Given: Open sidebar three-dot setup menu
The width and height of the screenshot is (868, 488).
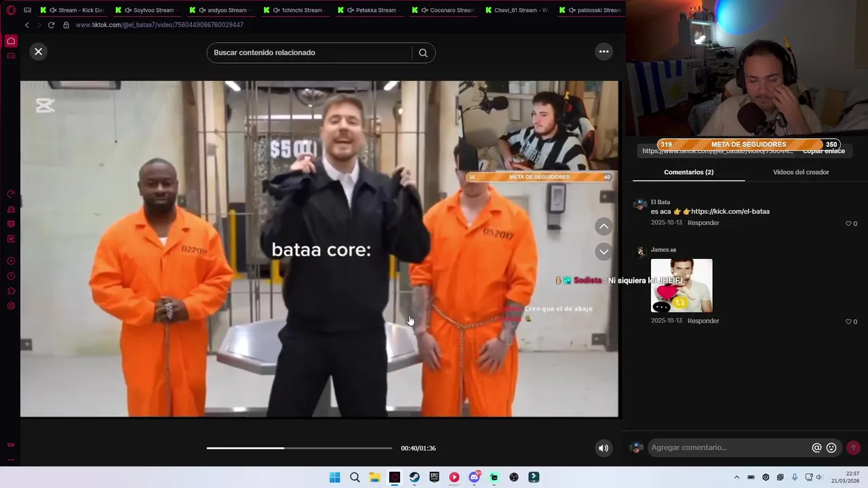Looking at the screenshot, I should pyautogui.click(x=11, y=460).
